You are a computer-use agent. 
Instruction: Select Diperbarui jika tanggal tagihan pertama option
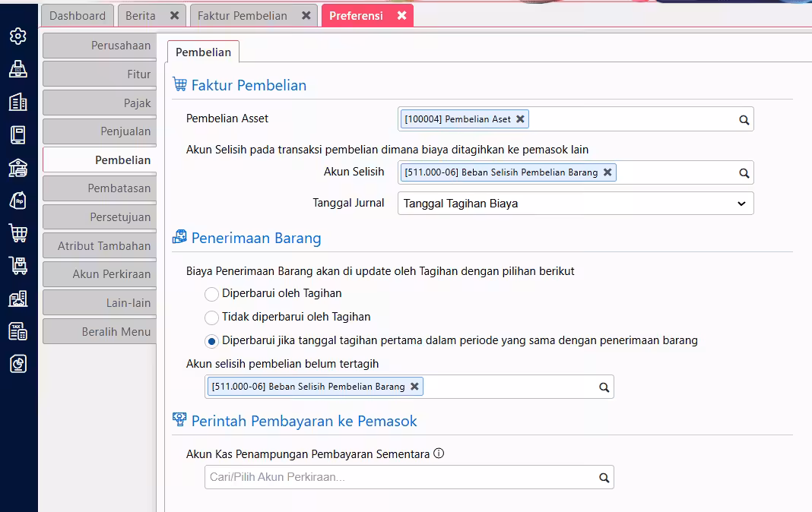pos(211,341)
